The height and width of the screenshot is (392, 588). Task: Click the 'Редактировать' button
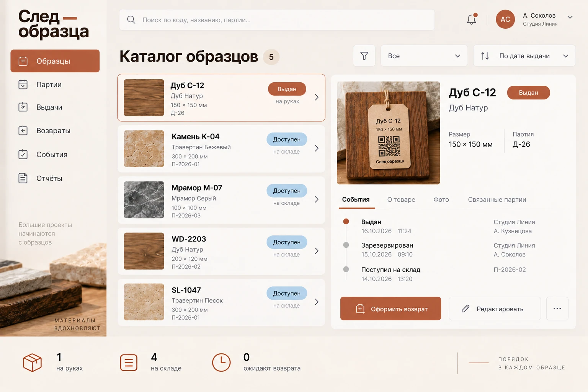(495, 309)
